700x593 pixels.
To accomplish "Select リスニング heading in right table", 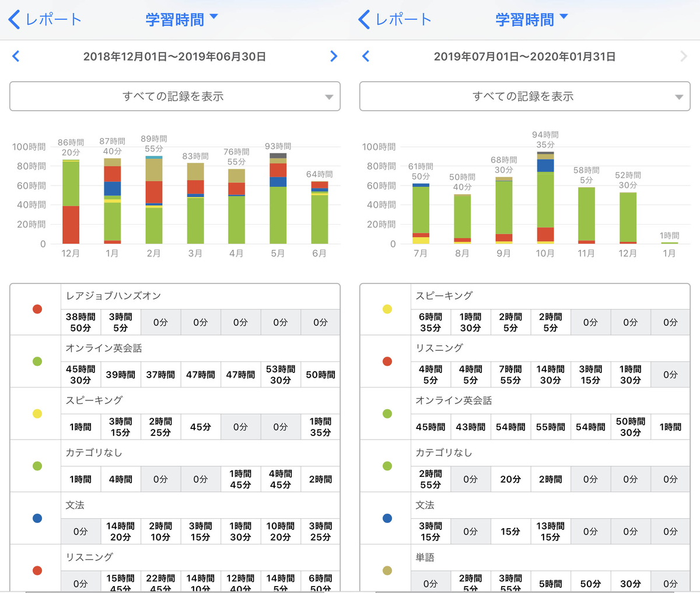I will click(x=439, y=348).
